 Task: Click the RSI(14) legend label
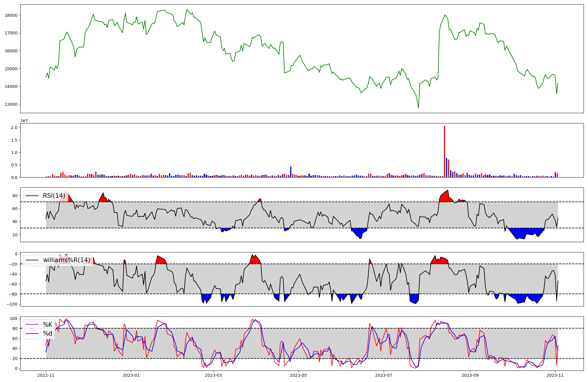(x=54, y=196)
